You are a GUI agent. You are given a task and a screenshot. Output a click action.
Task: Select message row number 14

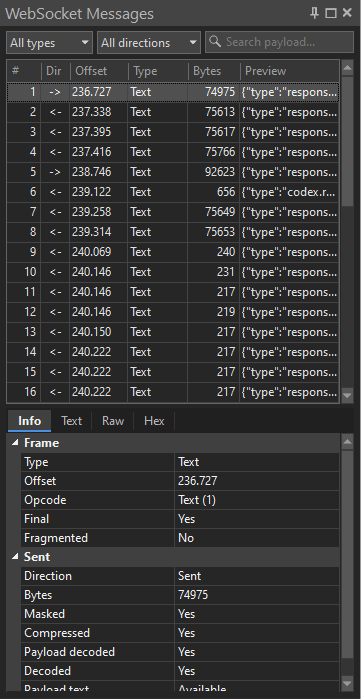click(173, 352)
